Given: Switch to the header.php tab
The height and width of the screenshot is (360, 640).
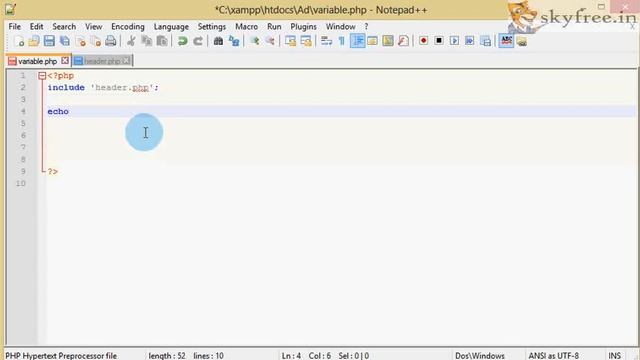Looking at the screenshot, I should pos(102,61).
